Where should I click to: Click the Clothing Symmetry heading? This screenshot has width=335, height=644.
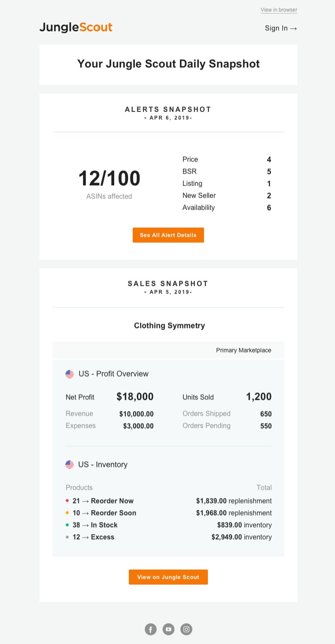pos(169,325)
